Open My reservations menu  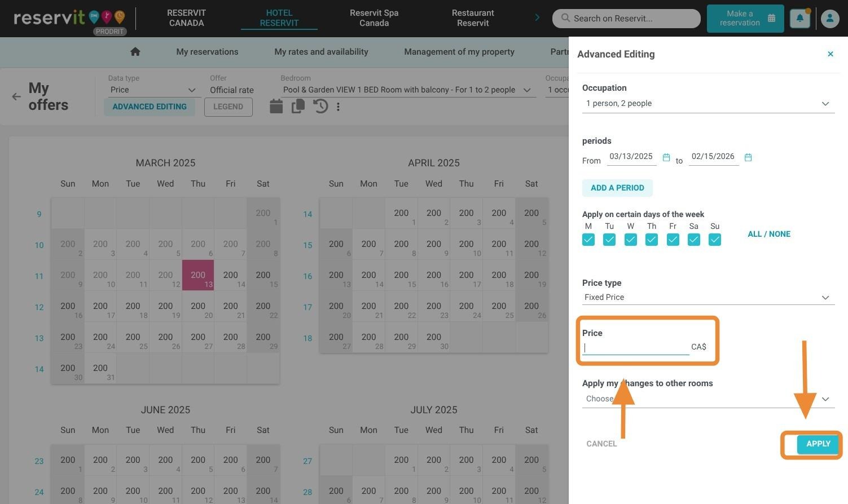[x=207, y=52]
